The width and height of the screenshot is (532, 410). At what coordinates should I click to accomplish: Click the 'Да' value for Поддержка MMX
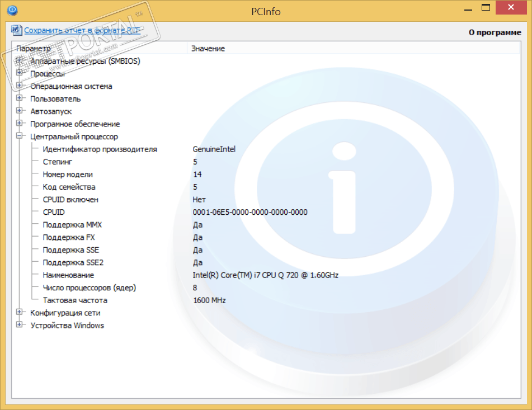pos(198,225)
